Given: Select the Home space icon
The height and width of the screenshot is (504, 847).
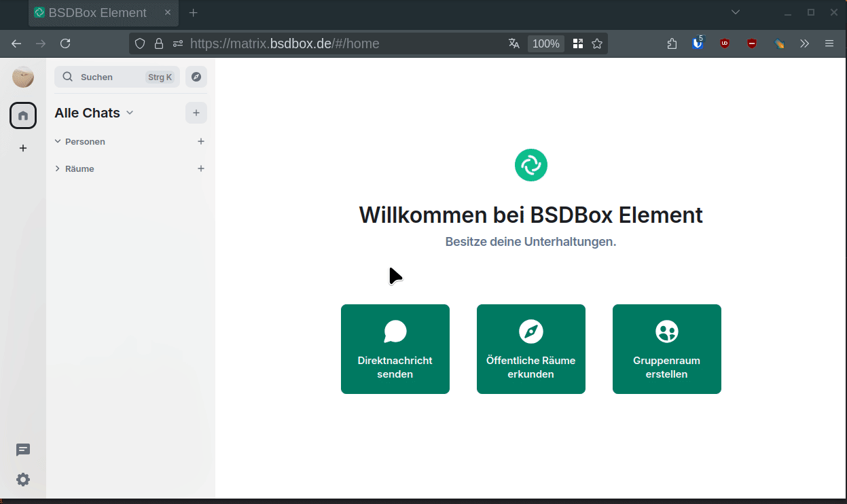Looking at the screenshot, I should (x=23, y=115).
